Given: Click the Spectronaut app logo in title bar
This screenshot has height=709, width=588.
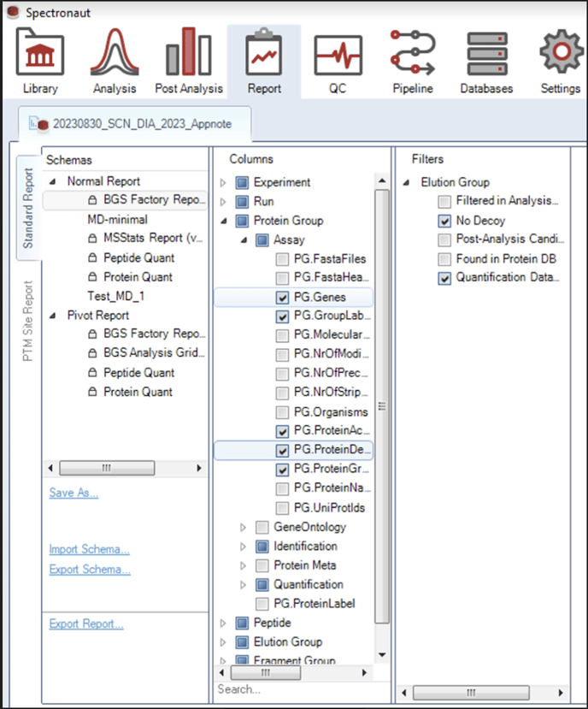Looking at the screenshot, I should coord(14,12).
